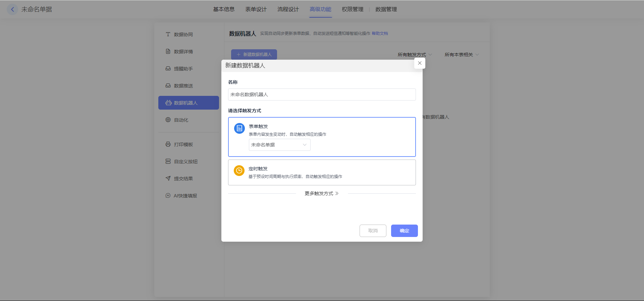
Task: Click the 自动化 chip icon
Action: (x=168, y=120)
